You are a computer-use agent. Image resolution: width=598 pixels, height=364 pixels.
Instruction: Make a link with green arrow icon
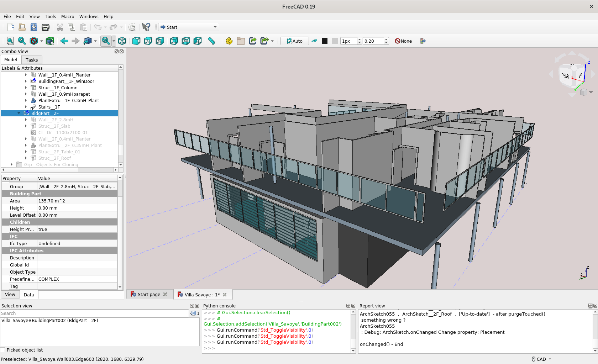253,41
